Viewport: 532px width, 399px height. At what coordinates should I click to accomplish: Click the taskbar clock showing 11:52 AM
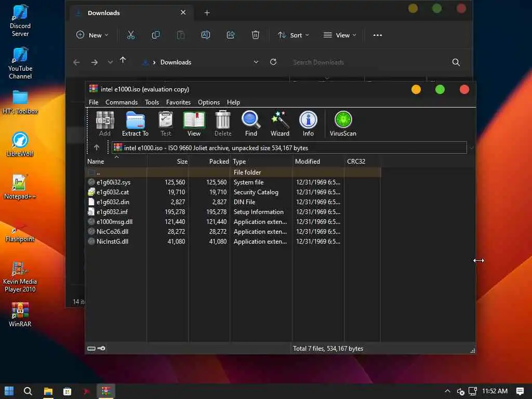pyautogui.click(x=495, y=391)
